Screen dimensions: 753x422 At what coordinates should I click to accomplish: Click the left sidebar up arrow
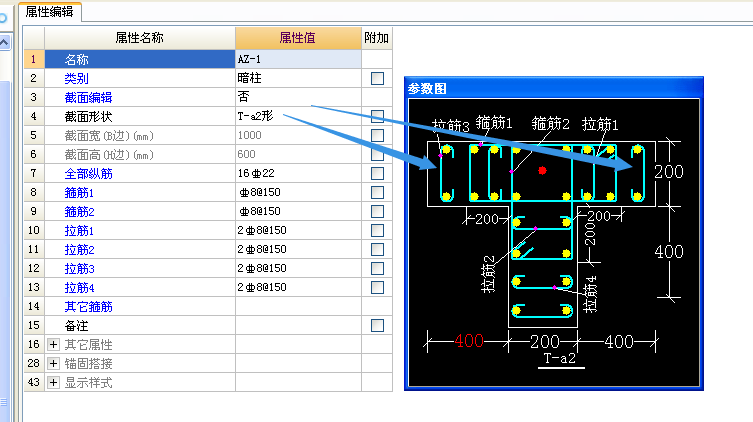point(4,42)
